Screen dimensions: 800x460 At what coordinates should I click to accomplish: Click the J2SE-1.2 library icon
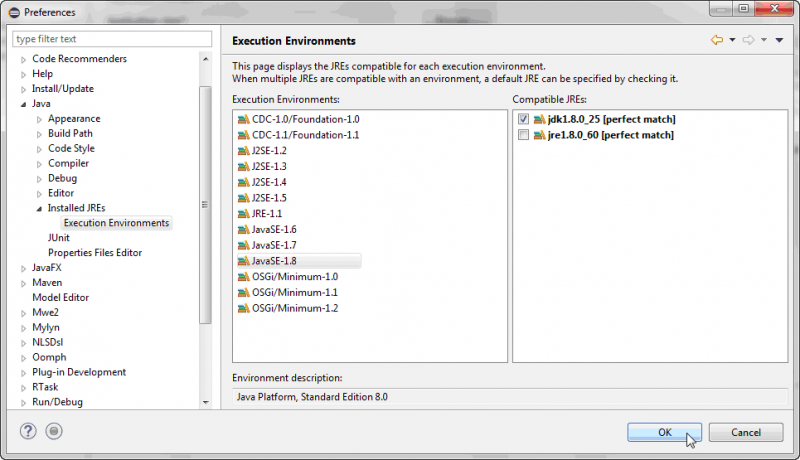243,151
